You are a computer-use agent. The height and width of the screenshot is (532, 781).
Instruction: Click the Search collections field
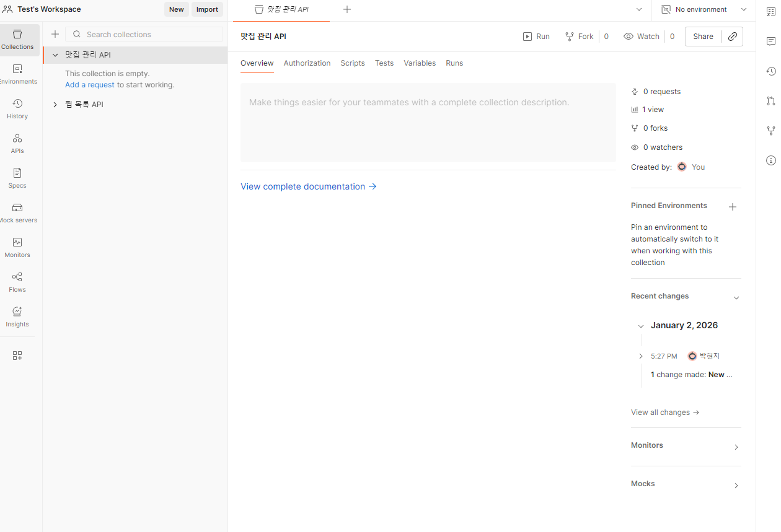click(x=144, y=34)
